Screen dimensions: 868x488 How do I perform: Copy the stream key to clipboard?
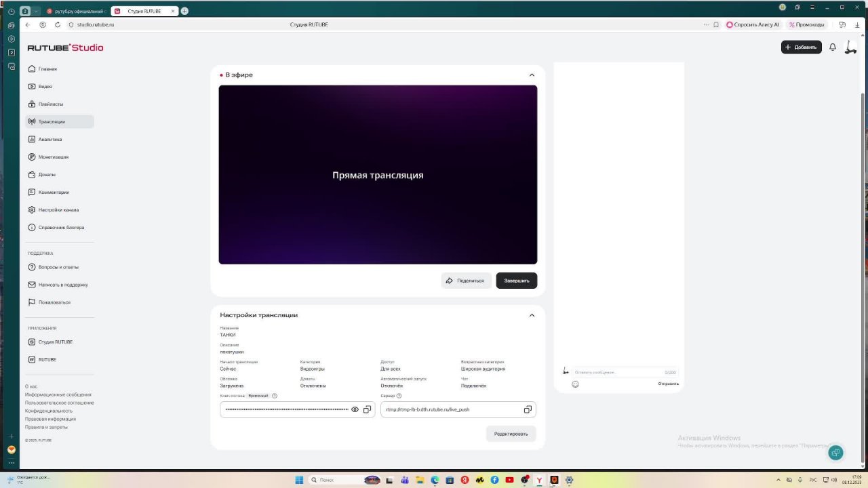(368, 409)
